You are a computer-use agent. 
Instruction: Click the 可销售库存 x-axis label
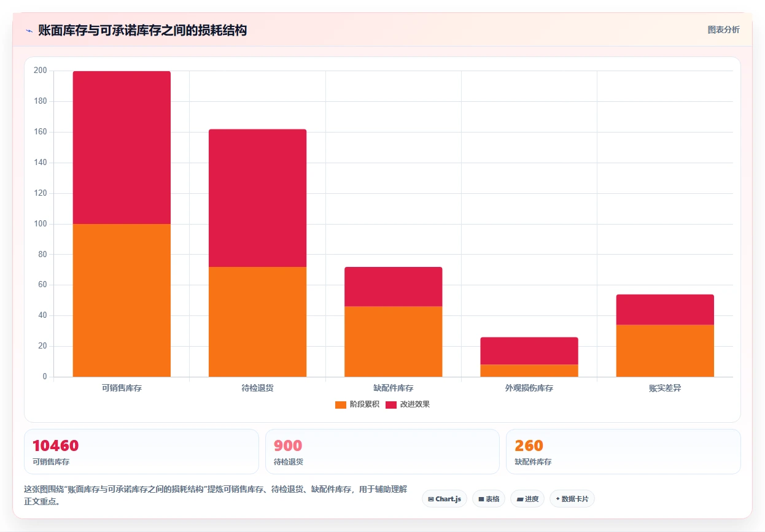click(122, 388)
